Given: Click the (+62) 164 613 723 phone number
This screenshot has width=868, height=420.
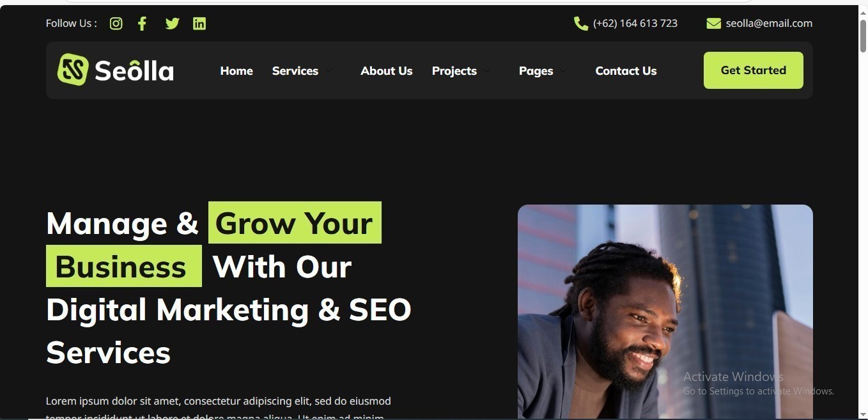Looking at the screenshot, I should pyautogui.click(x=635, y=24).
